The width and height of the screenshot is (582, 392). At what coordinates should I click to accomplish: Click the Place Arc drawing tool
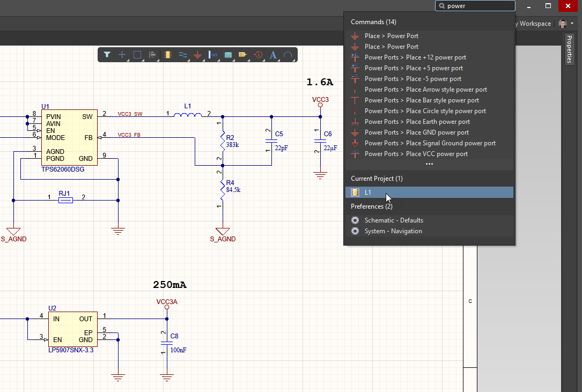pos(288,55)
